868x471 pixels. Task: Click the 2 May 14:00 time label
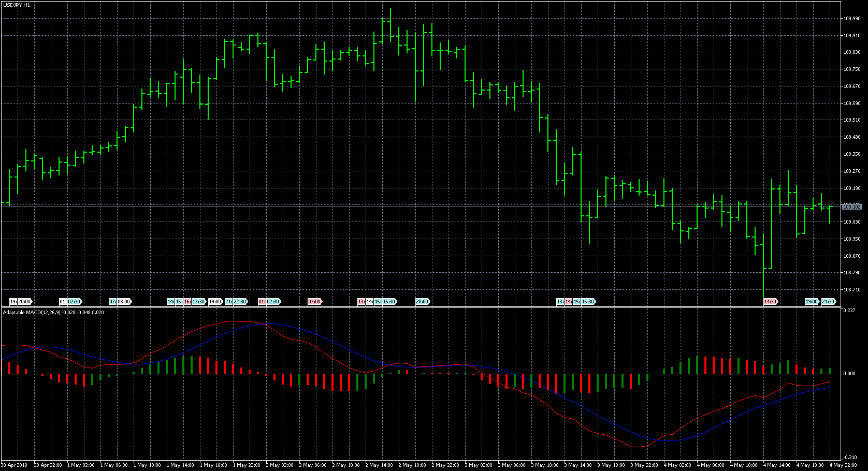coord(379,465)
